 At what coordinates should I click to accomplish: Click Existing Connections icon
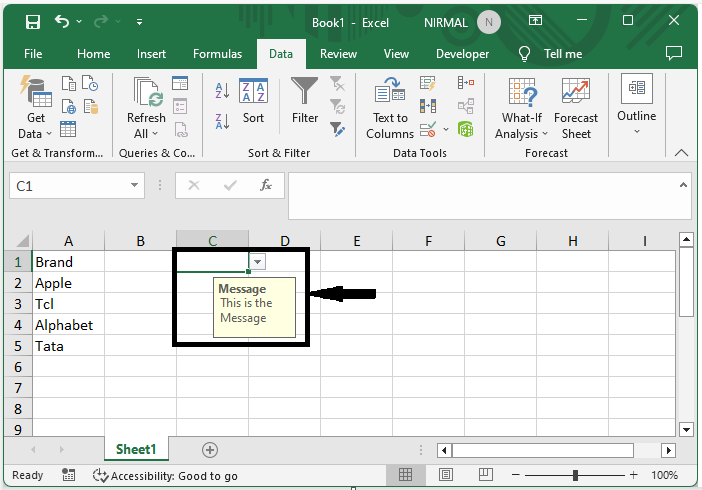91,107
